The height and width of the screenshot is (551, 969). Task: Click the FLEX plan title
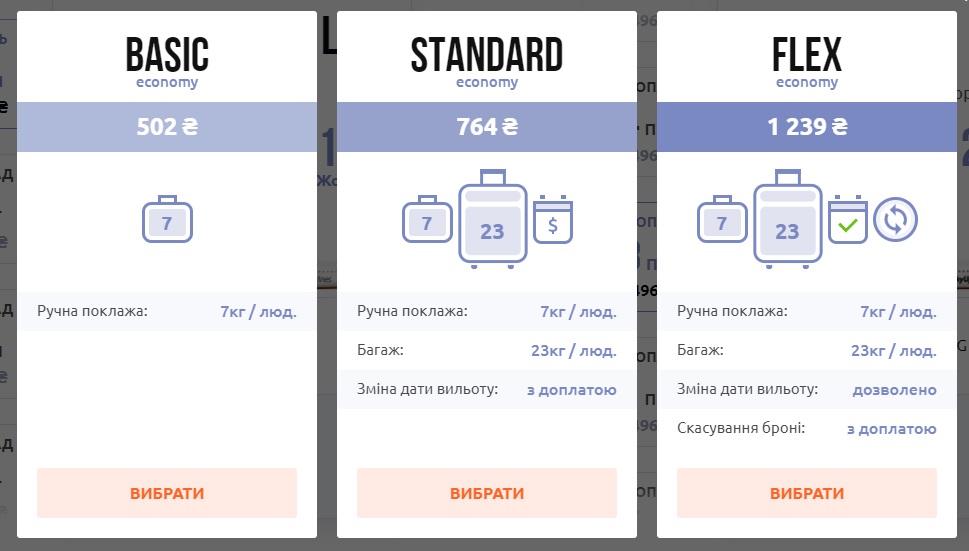pyautogui.click(x=807, y=54)
